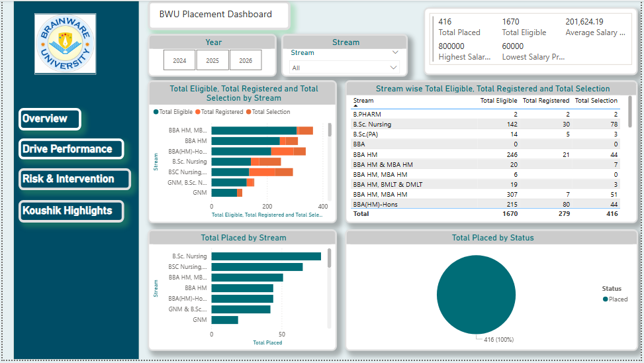The image size is (644, 363).
Task: Select year 2024 in Year slicer
Action: click(x=179, y=60)
